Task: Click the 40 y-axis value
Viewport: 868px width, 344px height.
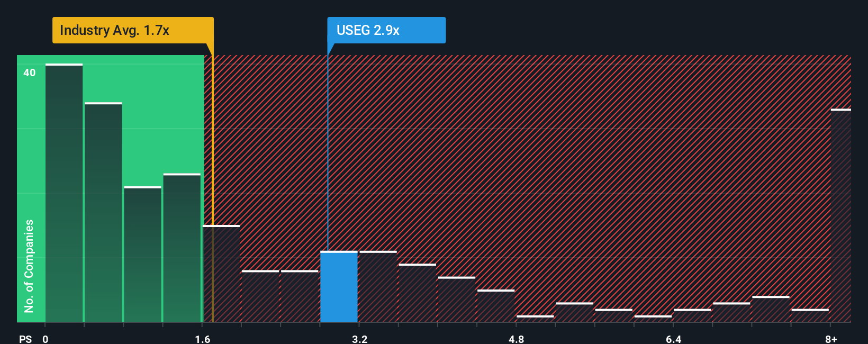Action: tap(30, 73)
